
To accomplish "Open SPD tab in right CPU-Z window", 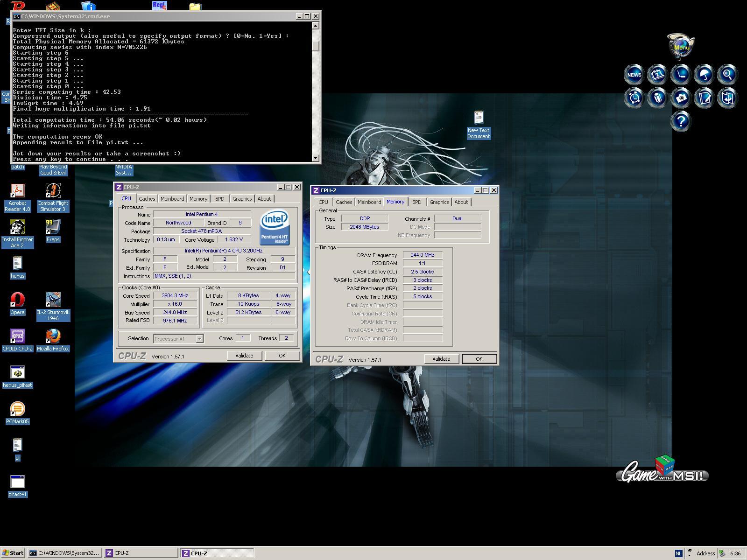I will [416, 202].
